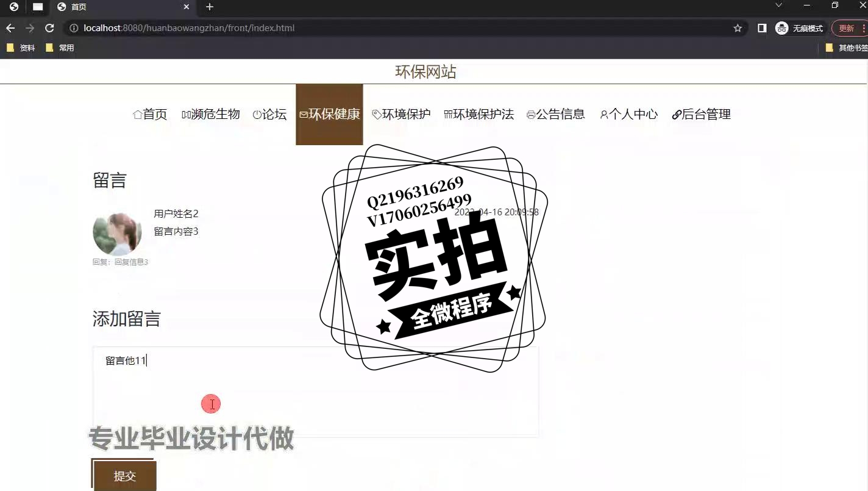Click the clock icon beside 论坛
The width and height of the screenshot is (868, 491).
pyautogui.click(x=257, y=115)
